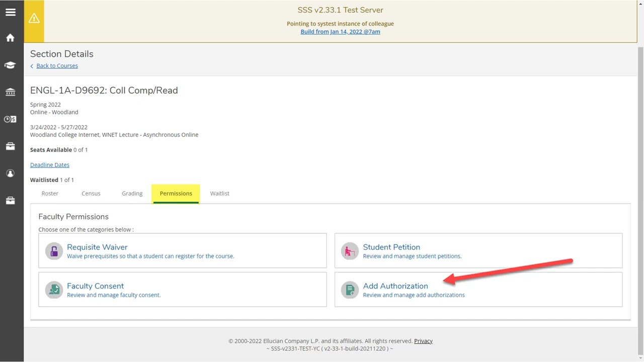
Task: Open the Deadline Dates link
Action: 50,165
